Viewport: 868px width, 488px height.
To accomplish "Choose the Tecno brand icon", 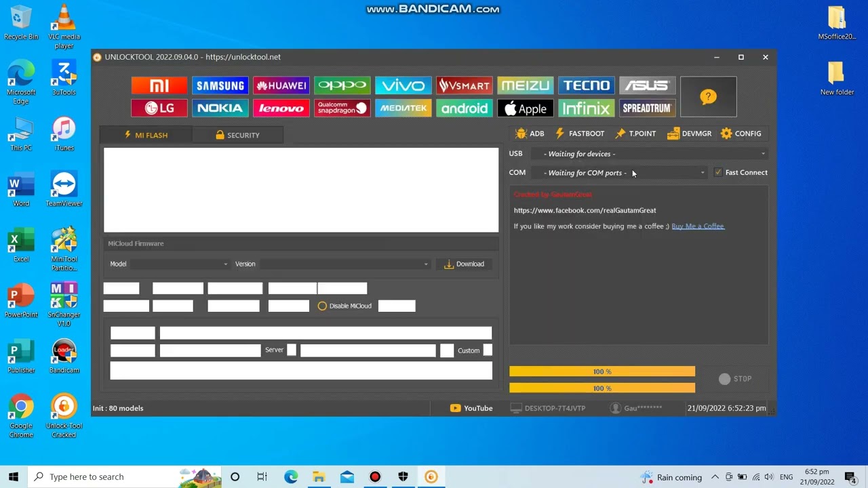I will click(587, 85).
